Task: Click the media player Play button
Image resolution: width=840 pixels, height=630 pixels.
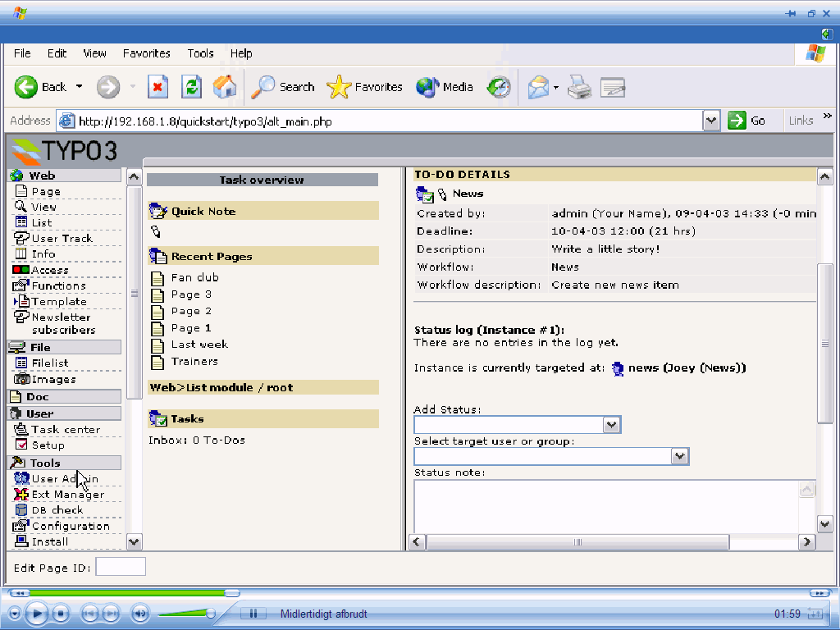Action: pyautogui.click(x=36, y=614)
